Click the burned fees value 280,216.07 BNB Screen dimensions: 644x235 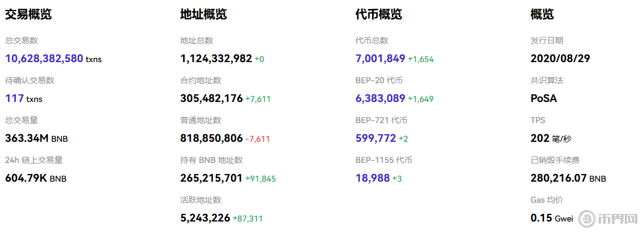point(568,178)
